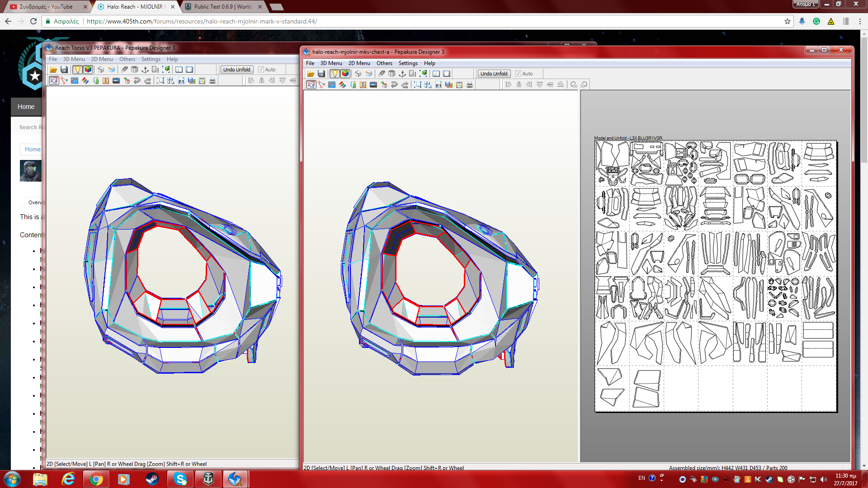Image resolution: width=868 pixels, height=488 pixels.
Task: Click white cube icon in chest-a toolbar
Action: tap(358, 74)
